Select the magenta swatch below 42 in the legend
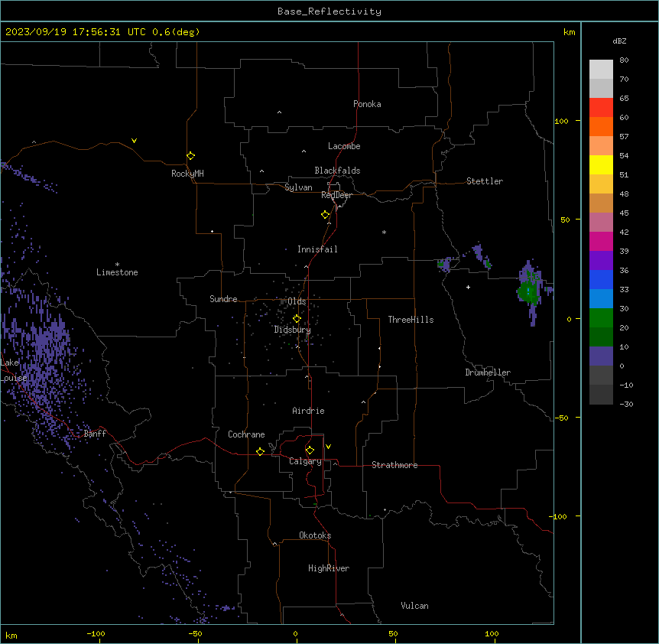The width and height of the screenshot is (659, 644). coord(601,241)
